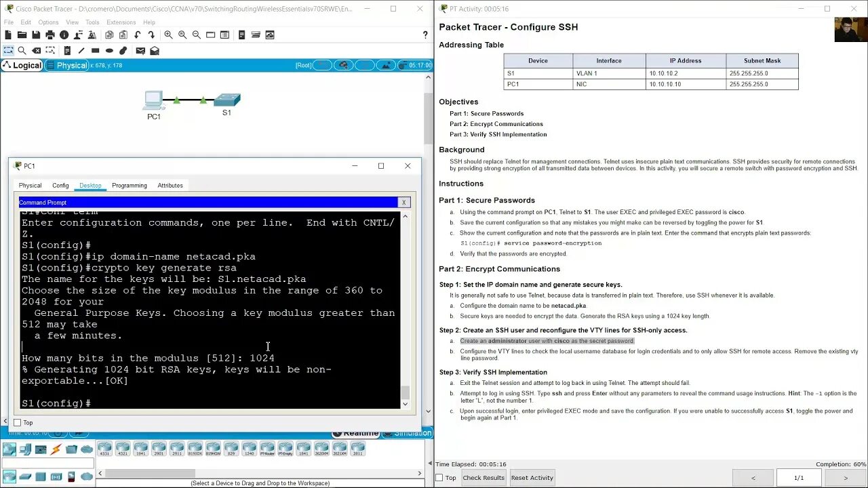Open the File menu
The image size is (868, 488).
click(9, 22)
